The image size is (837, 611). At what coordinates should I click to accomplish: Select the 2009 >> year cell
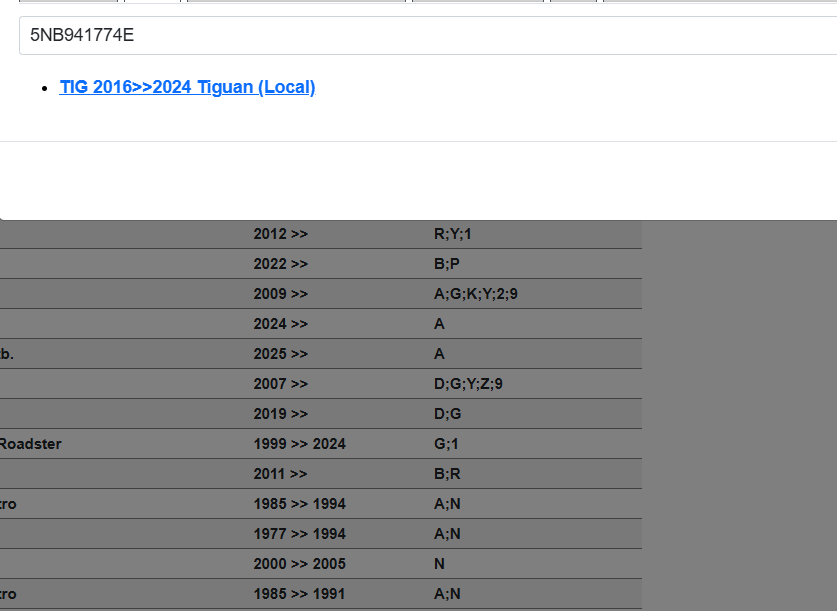(x=281, y=294)
